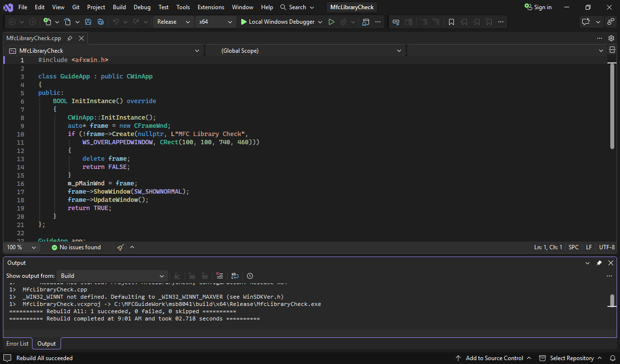Open the Git menu
The width and height of the screenshot is (620, 364).
(76, 7)
